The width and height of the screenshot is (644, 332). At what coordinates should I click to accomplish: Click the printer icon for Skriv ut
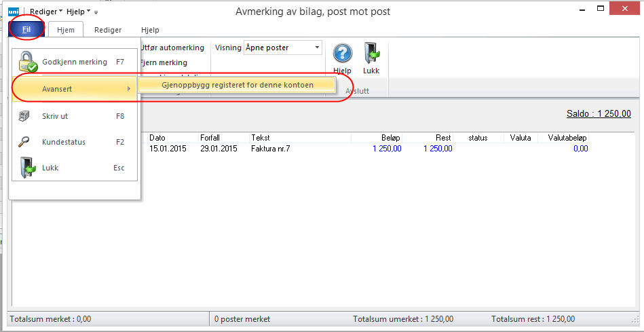click(x=24, y=116)
